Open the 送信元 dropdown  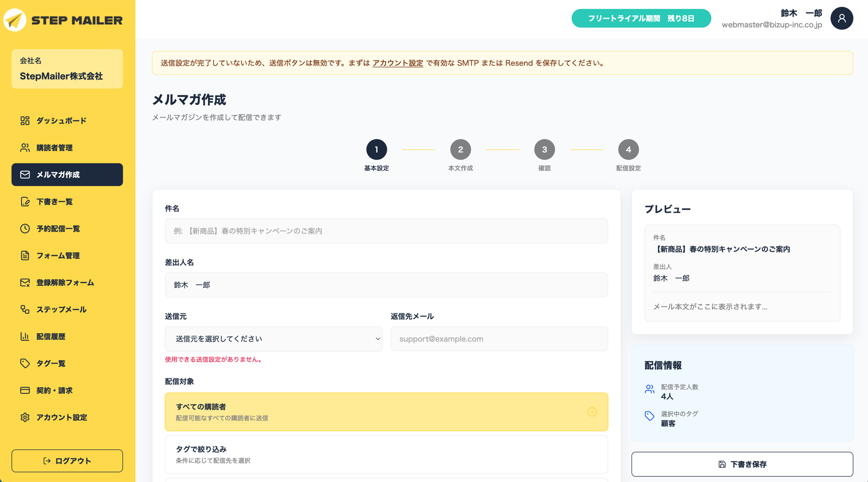click(x=273, y=339)
